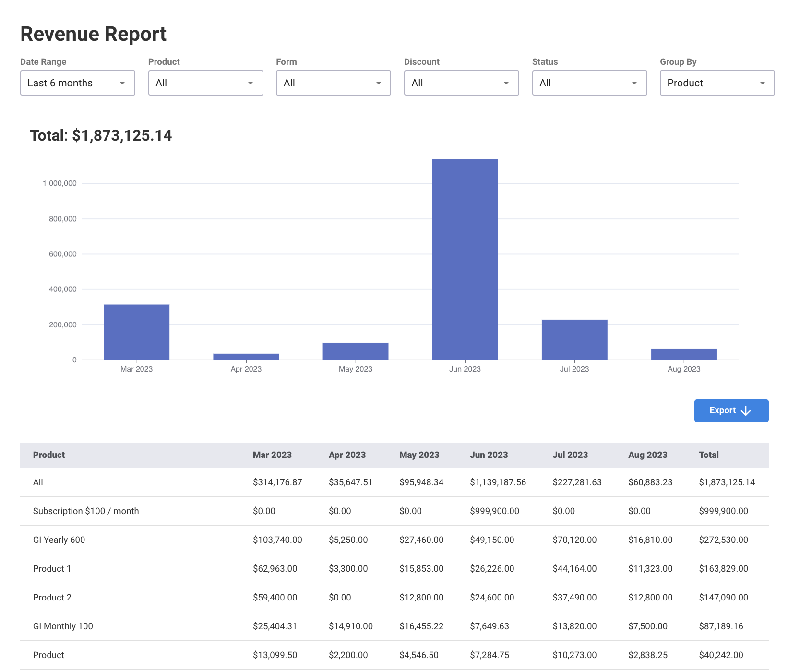Image resolution: width=788 pixels, height=672 pixels.
Task: Click the Apr 2023 table column header
Action: tap(347, 455)
